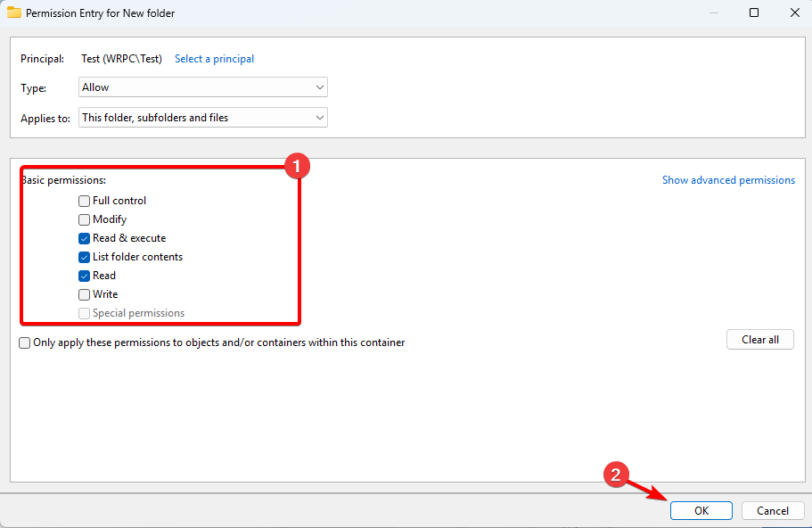Minimize the Permission Entry window
Viewport: 812px width, 528px height.
pyautogui.click(x=714, y=12)
